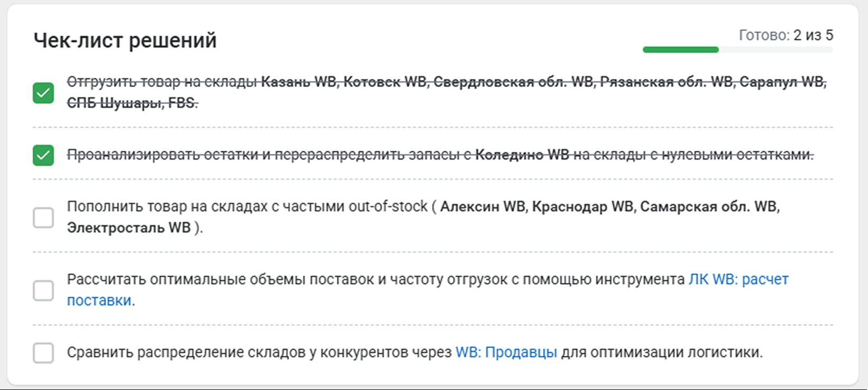Mark 'Рассчитать оптимальные объемы поставок' checkbox as done
This screenshot has width=868, height=390.
pos(43,290)
